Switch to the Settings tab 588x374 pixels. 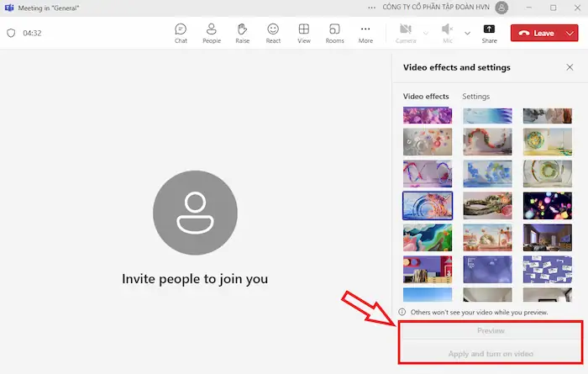click(x=475, y=97)
